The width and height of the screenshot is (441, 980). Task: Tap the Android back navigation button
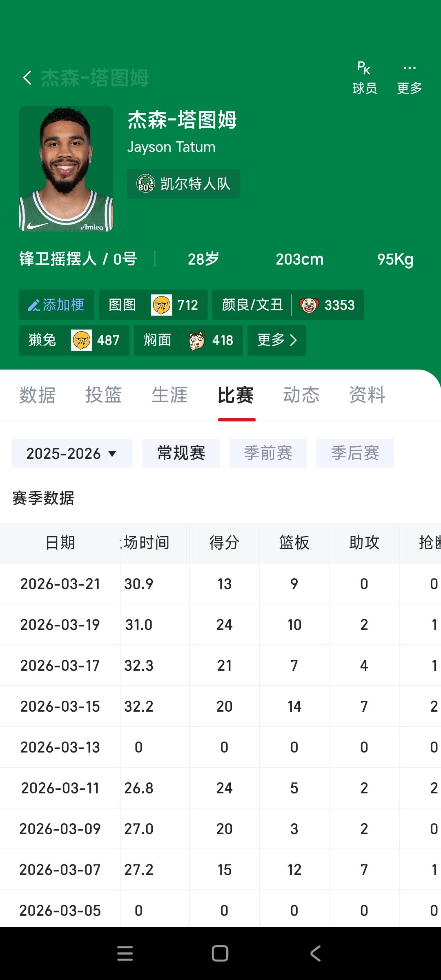315,953
